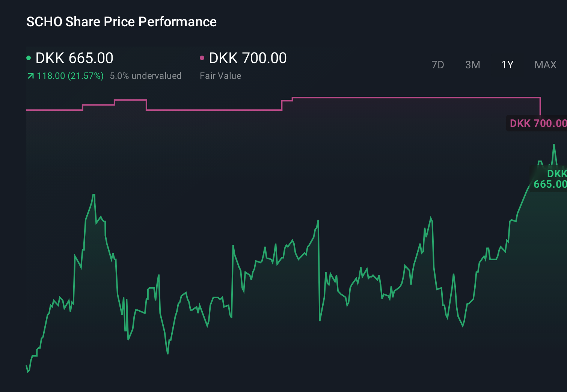Show the MAX price history
The image size is (567, 392).
(x=545, y=65)
